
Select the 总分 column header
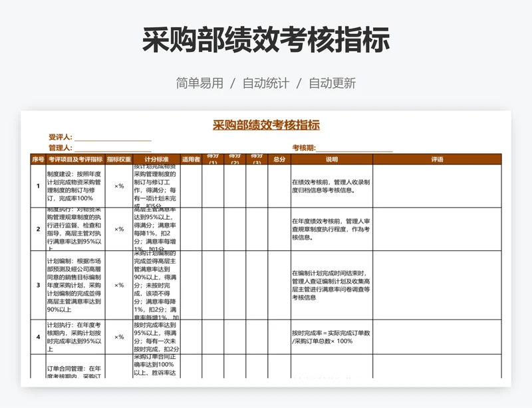[x=279, y=159]
